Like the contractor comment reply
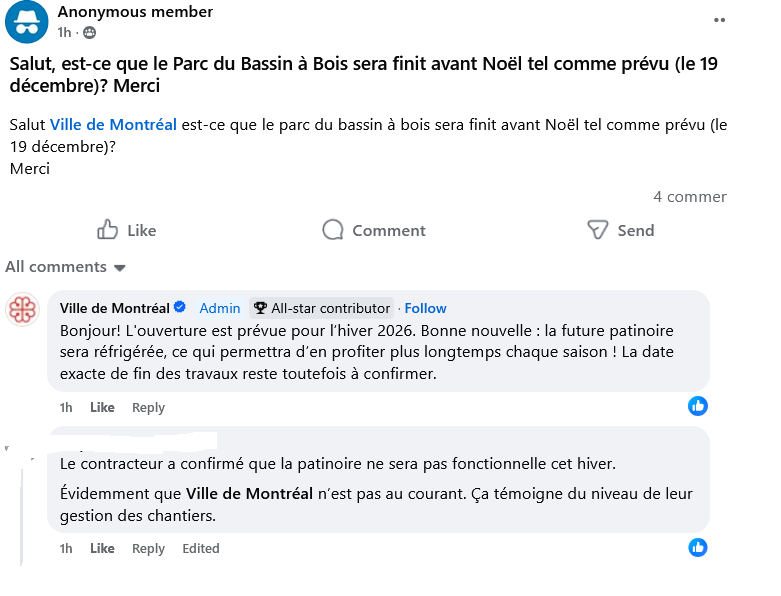This screenshot has width=781, height=596. [x=102, y=548]
